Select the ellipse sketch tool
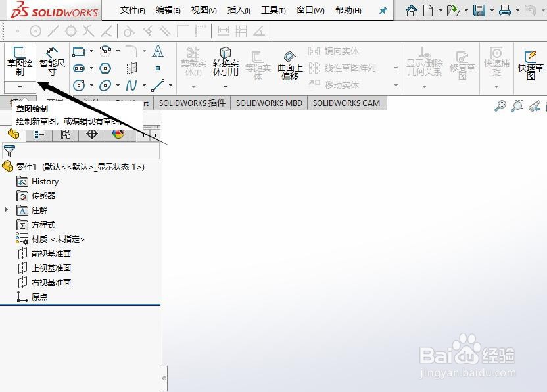Image resolution: width=547 pixels, height=392 pixels. click(x=105, y=85)
